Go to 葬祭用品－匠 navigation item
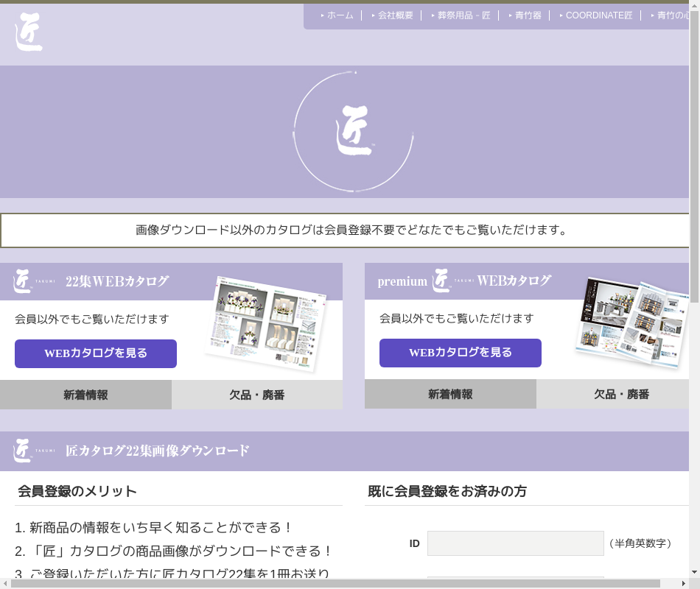Viewport: 700px width, 589px height. coord(463,15)
